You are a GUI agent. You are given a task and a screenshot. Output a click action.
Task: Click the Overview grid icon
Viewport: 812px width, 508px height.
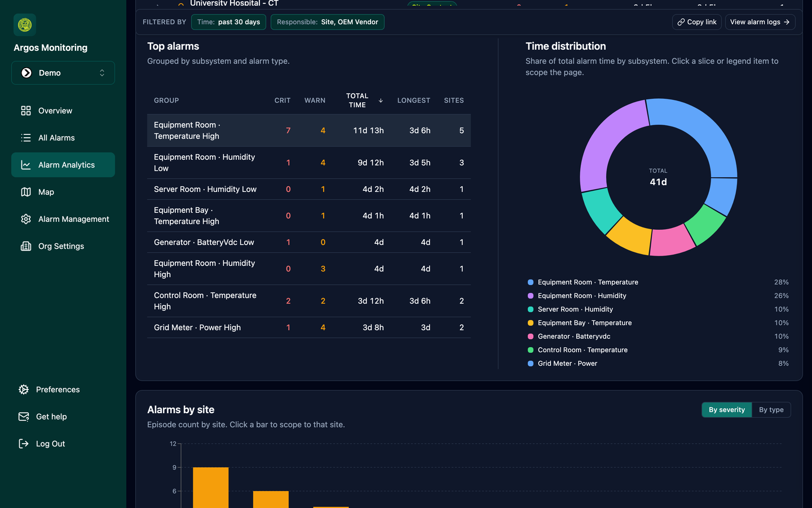(x=26, y=111)
